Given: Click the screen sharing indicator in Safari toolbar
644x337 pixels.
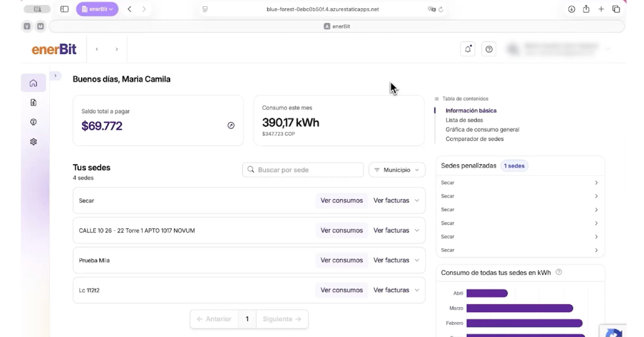Looking at the screenshot, I should pos(37,9).
